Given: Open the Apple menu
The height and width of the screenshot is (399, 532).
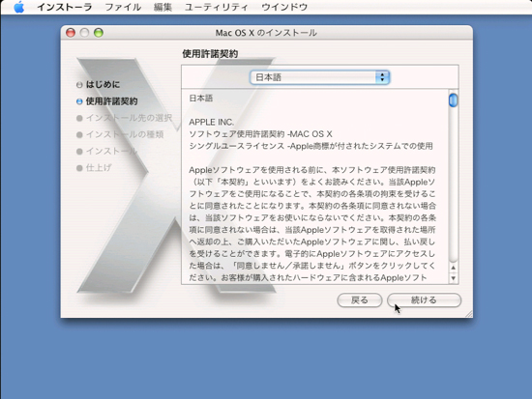Looking at the screenshot, I should point(19,7).
